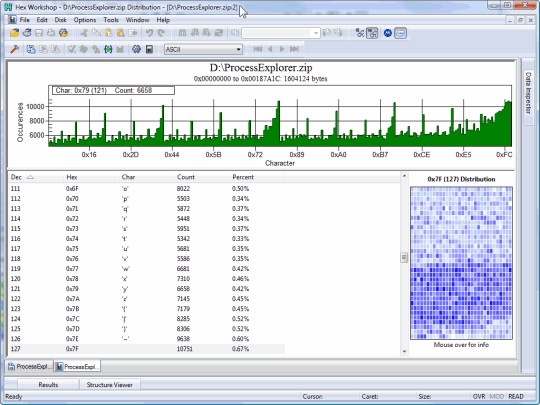Select the row with Count 10751
Screen dimensions: 540x405
pos(146,349)
